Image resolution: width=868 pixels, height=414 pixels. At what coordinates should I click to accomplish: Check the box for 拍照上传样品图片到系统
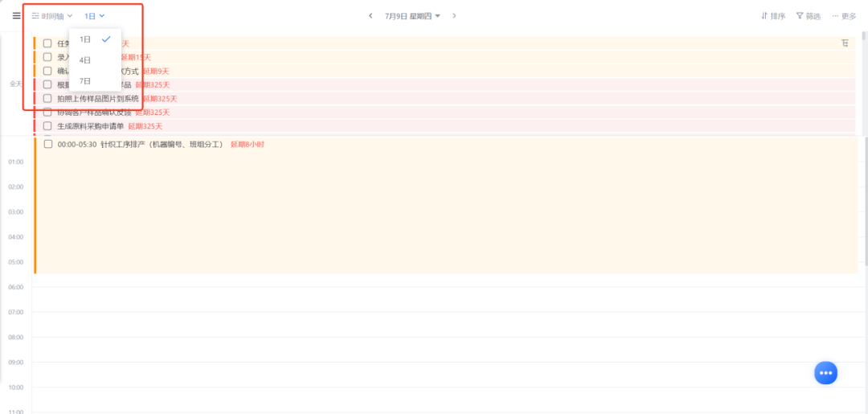tap(47, 99)
